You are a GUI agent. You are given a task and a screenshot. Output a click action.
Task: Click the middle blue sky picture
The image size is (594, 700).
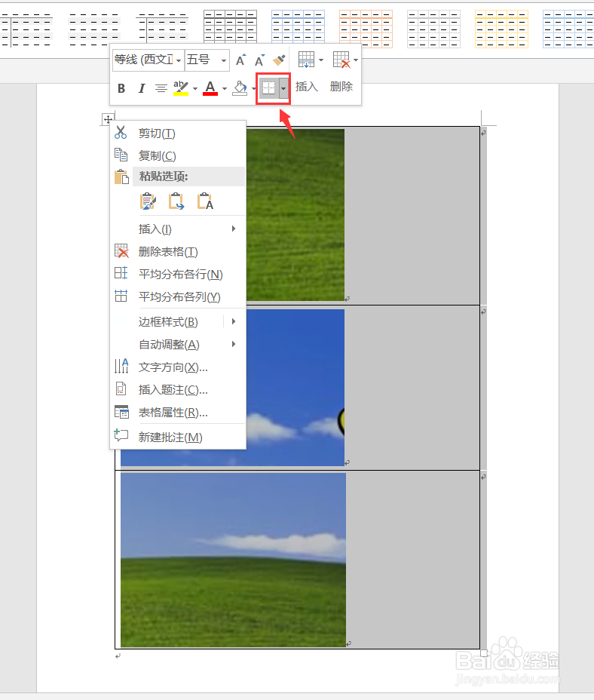[x=295, y=388]
